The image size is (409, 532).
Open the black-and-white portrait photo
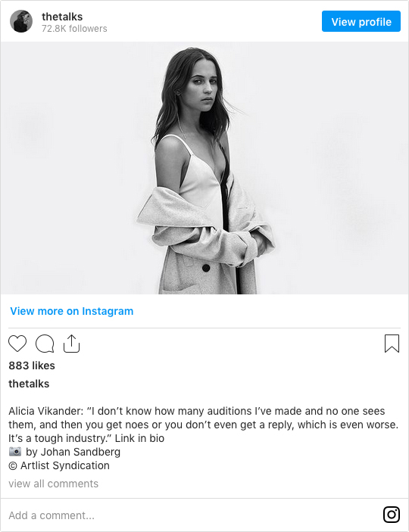click(x=204, y=168)
